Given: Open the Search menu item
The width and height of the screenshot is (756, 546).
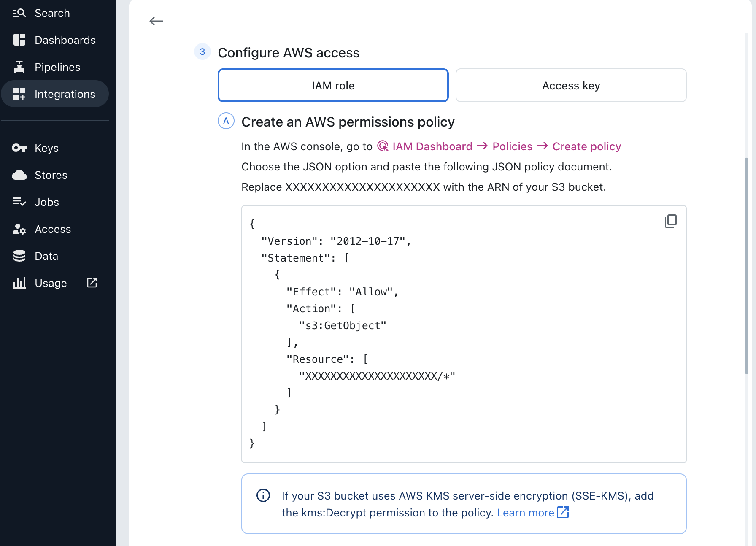Looking at the screenshot, I should pos(52,13).
